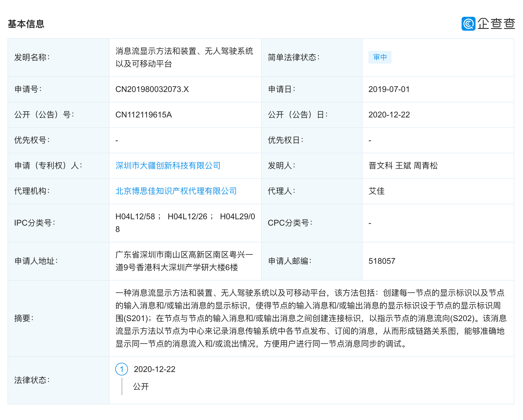Image resolution: width=523 pixels, height=420 pixels.
Task: Click the 公开（公告）号 label
Action: tap(44, 115)
